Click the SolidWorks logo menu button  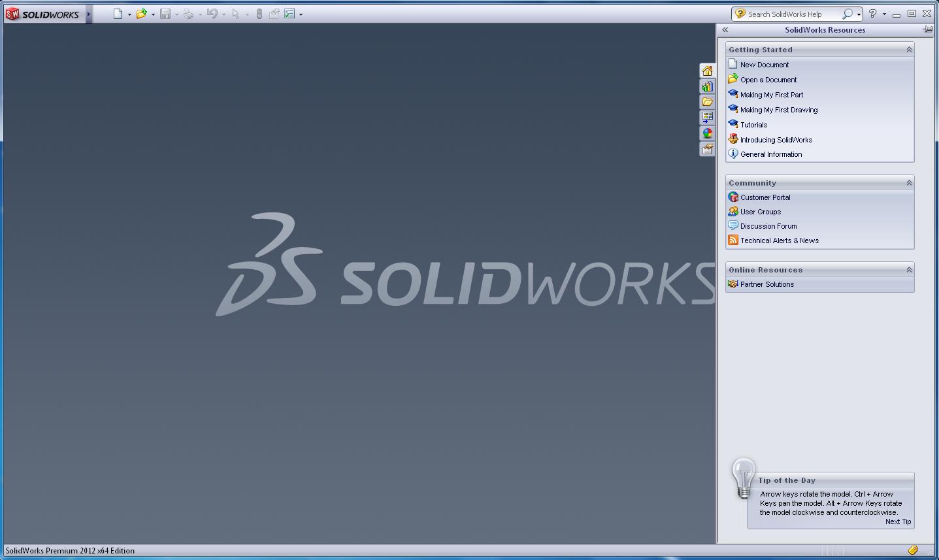(x=43, y=14)
